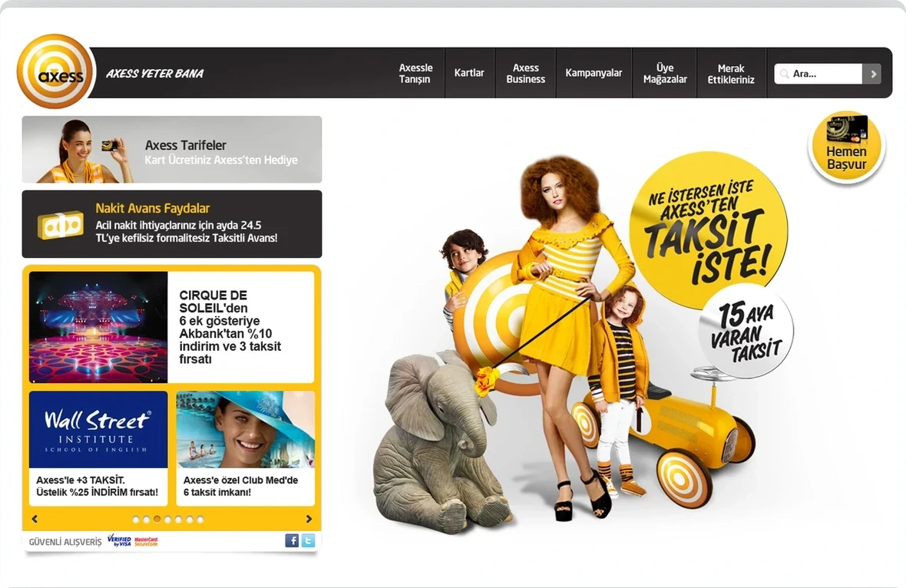
Task: Select the second carousel dot
Action: click(146, 519)
